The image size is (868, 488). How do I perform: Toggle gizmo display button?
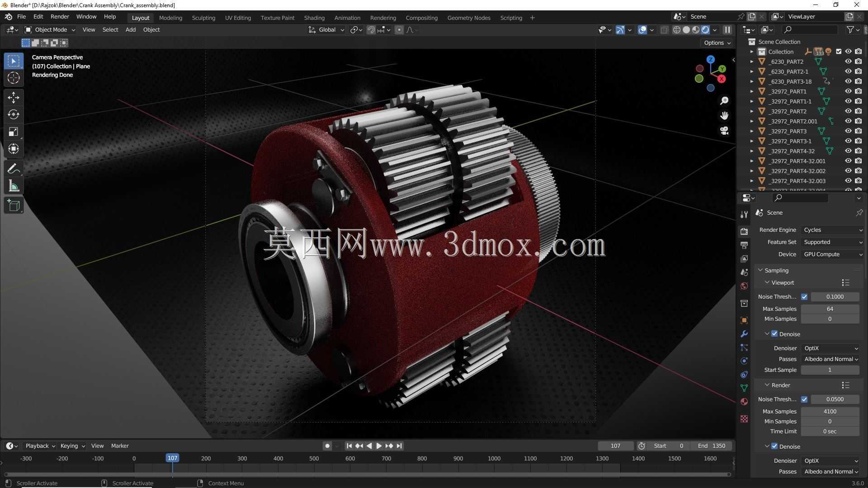pos(620,30)
